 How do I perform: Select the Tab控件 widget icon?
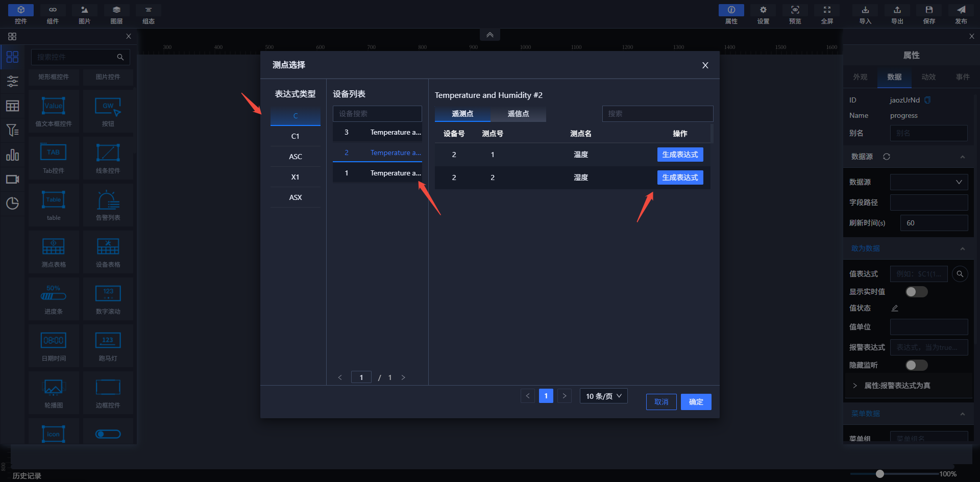click(54, 153)
